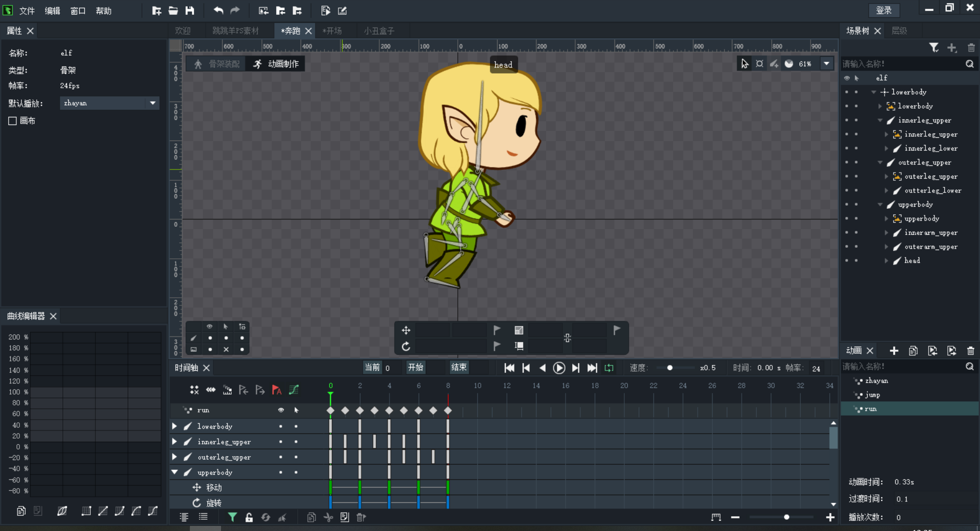This screenshot has height=531, width=980.
Task: Click the save icon in top toolbar
Action: [x=190, y=10]
